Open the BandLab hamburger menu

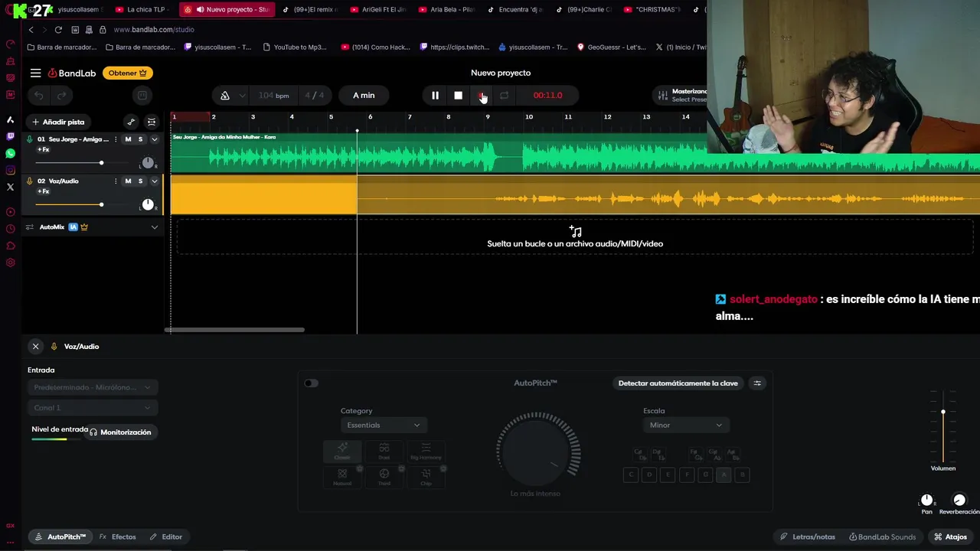coord(36,73)
